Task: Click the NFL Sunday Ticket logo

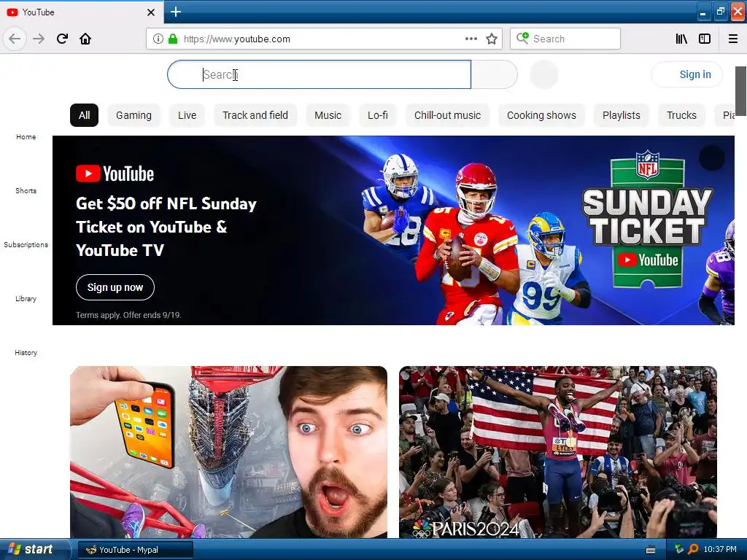Action: [648, 219]
